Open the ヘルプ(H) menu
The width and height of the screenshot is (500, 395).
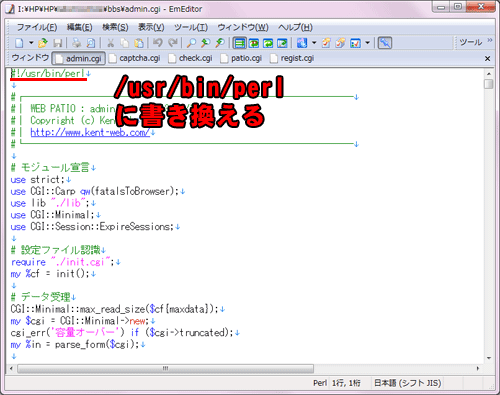pyautogui.click(x=295, y=27)
